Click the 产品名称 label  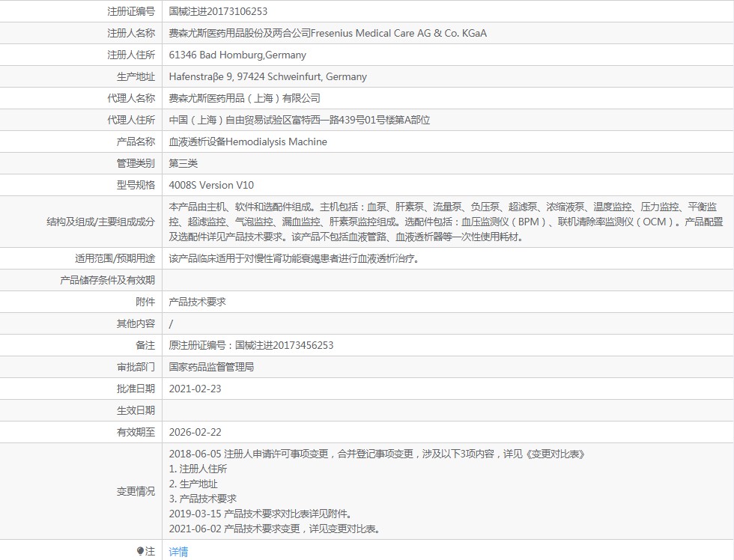[136, 141]
